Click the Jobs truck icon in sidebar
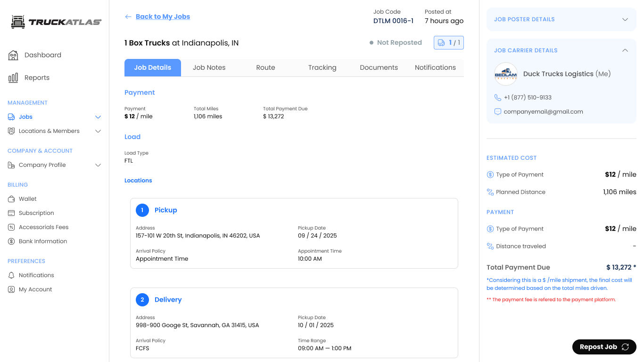The width and height of the screenshot is (644, 362). point(11,117)
